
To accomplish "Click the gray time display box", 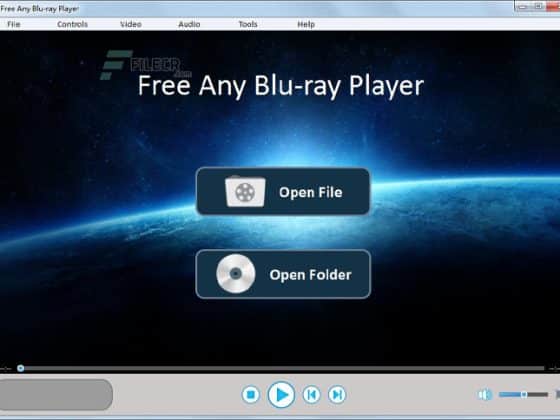I will pyautogui.click(x=55, y=395).
